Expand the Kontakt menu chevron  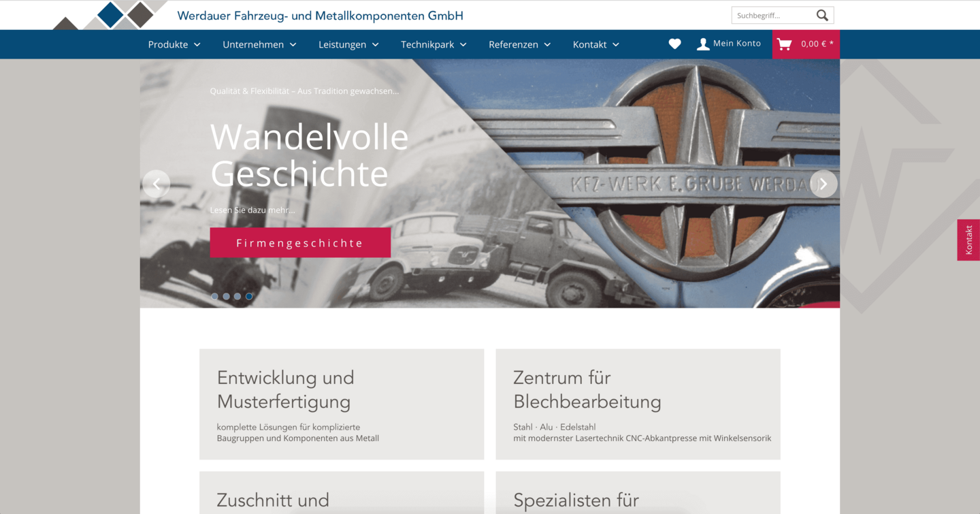pyautogui.click(x=616, y=45)
